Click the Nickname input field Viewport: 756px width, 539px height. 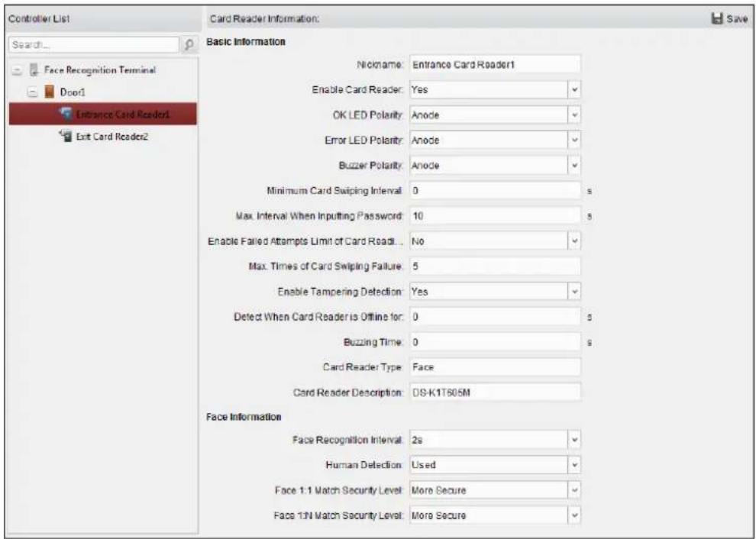(495, 65)
